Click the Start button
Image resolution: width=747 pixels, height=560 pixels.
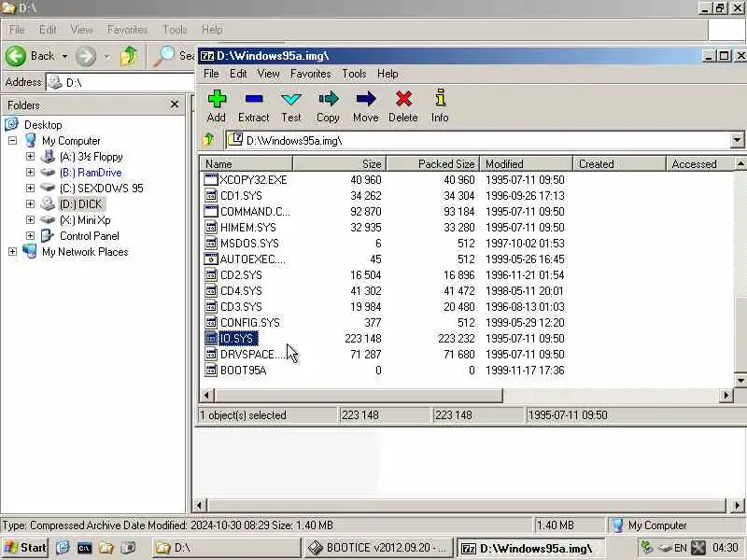(x=25, y=548)
